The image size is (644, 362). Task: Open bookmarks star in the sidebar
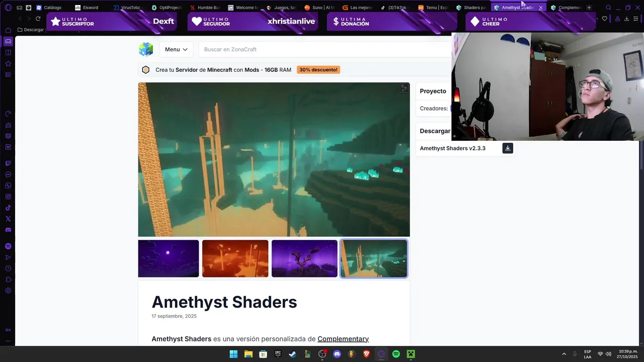pos(8,63)
